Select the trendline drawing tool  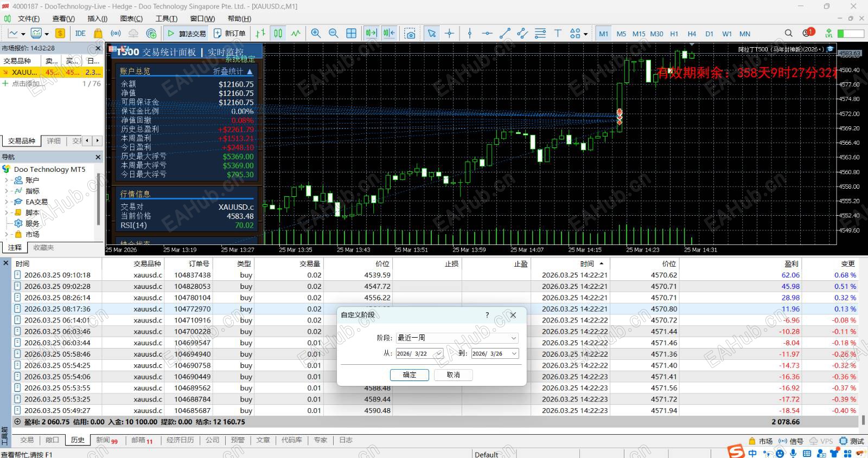505,34
